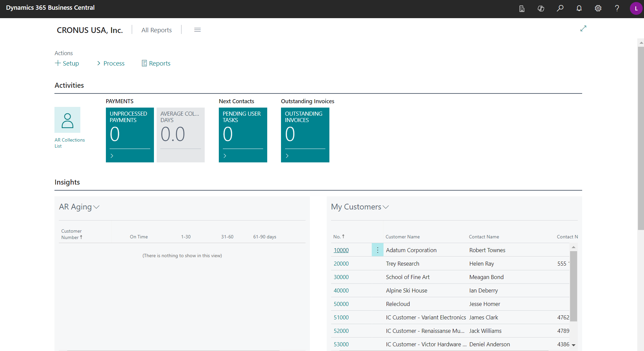Open customer 53000 link
The width and height of the screenshot is (644, 351).
[x=341, y=344]
